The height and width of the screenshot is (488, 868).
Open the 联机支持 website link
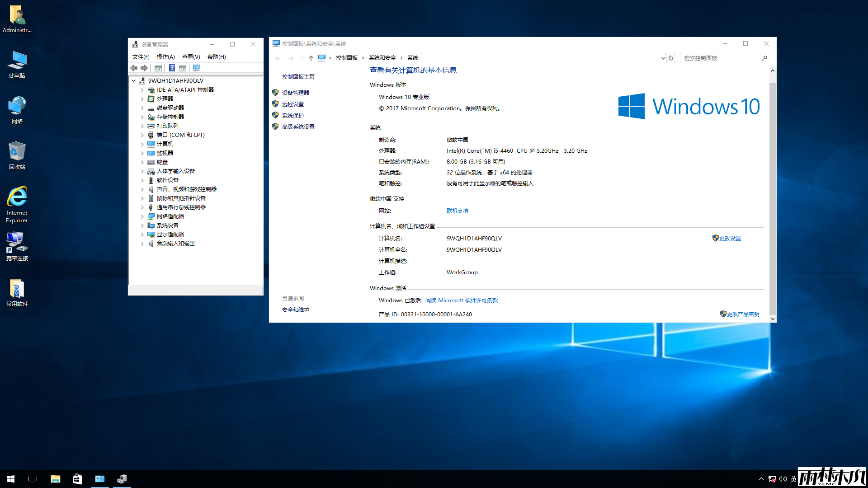457,211
